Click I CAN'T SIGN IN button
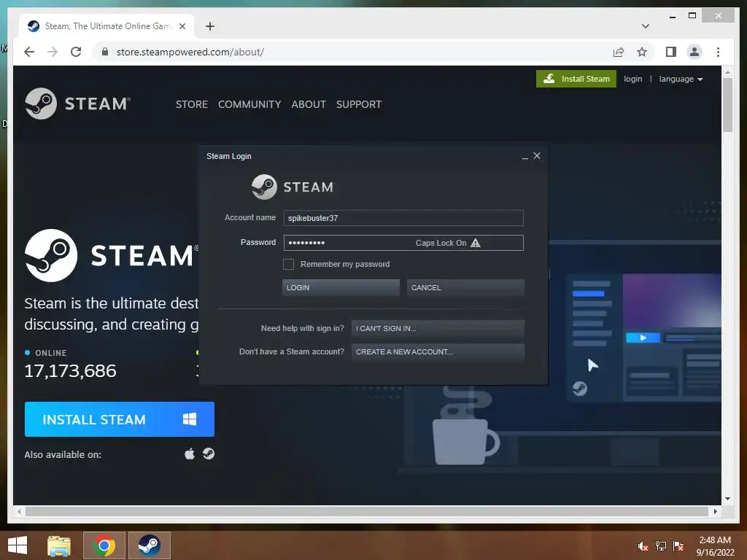 coord(438,329)
